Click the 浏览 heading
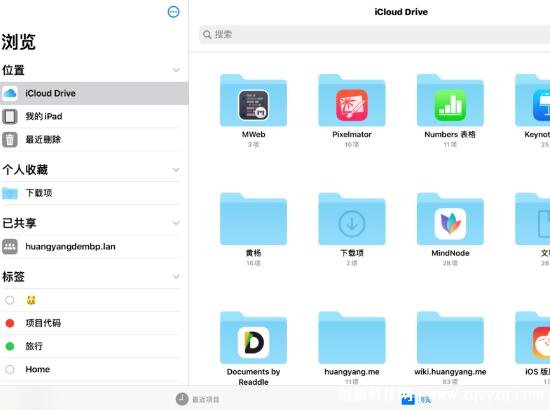This screenshot has width=550, height=410. pos(18,42)
